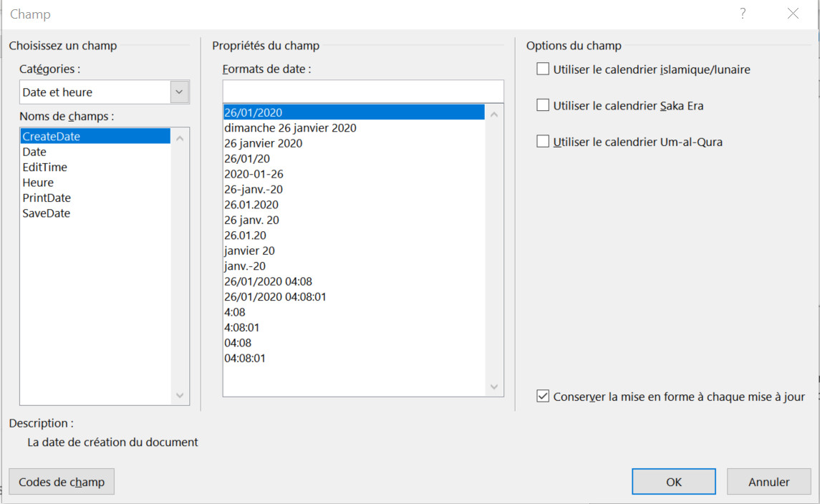The image size is (820, 504).
Task: Click the Formats de date text box
Action: [363, 91]
